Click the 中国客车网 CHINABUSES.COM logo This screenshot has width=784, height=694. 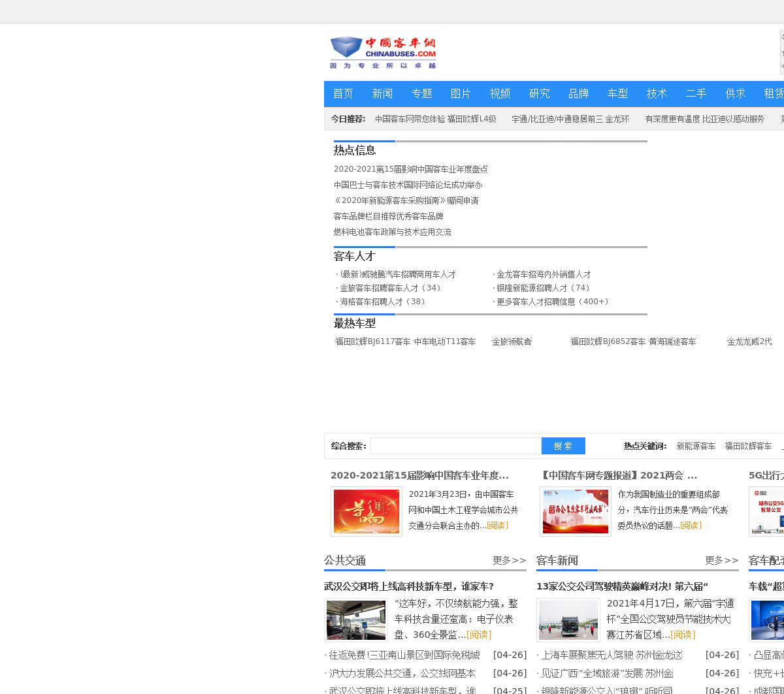[x=383, y=52]
